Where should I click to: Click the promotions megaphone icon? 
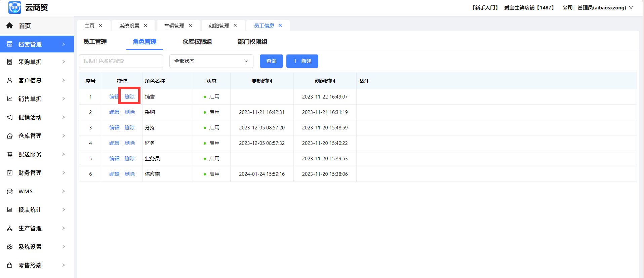tap(10, 117)
